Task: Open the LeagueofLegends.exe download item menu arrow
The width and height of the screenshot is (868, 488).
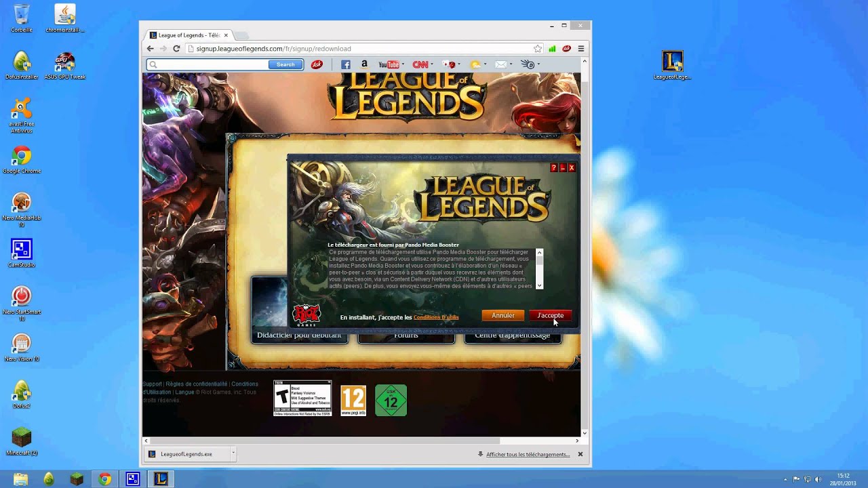Action: 233,453
